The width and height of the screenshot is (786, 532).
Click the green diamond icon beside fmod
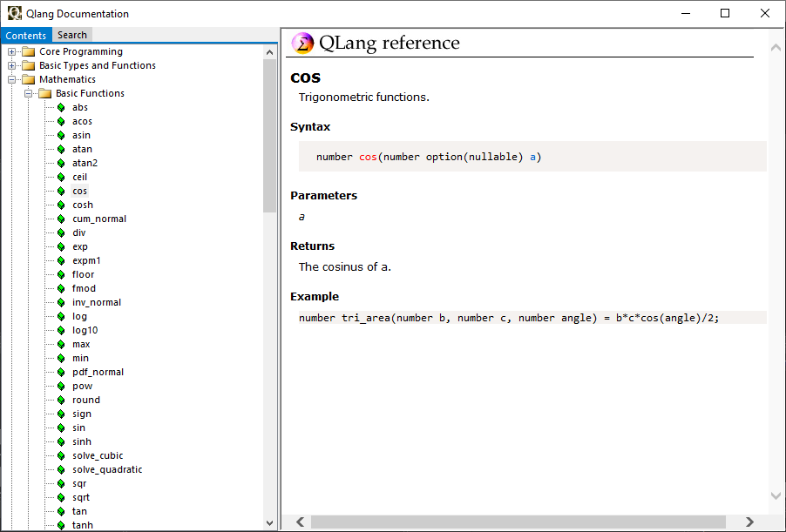[61, 288]
